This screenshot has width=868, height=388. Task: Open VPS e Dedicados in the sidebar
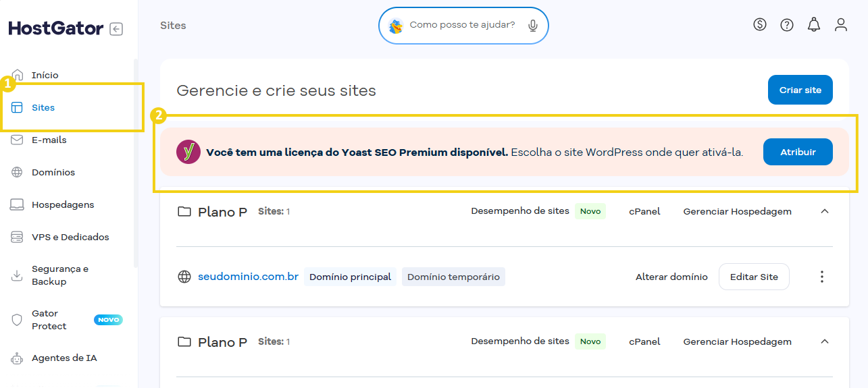click(70, 237)
